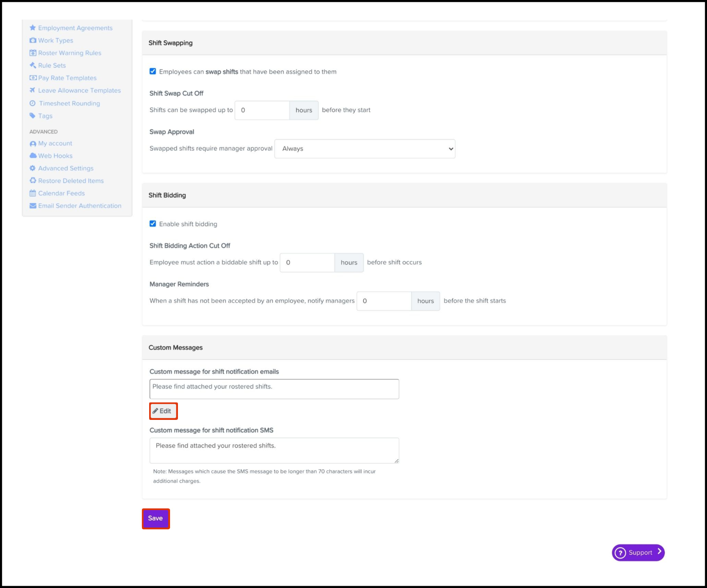Open Advanced Settings from the sidebar

tap(65, 168)
